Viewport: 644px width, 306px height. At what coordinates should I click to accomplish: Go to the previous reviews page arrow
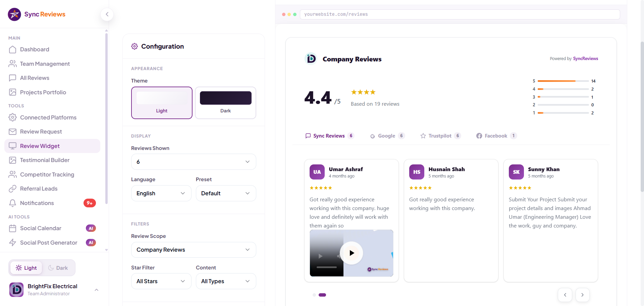click(565, 295)
